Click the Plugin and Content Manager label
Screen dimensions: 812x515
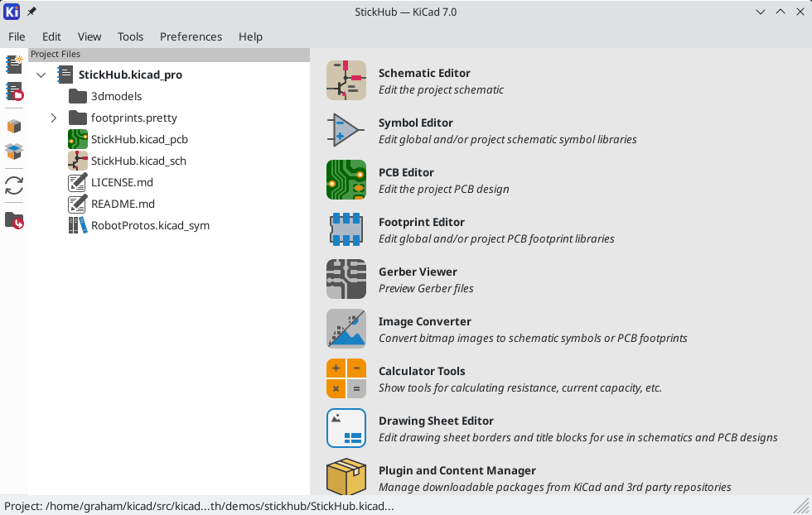pyautogui.click(x=457, y=470)
